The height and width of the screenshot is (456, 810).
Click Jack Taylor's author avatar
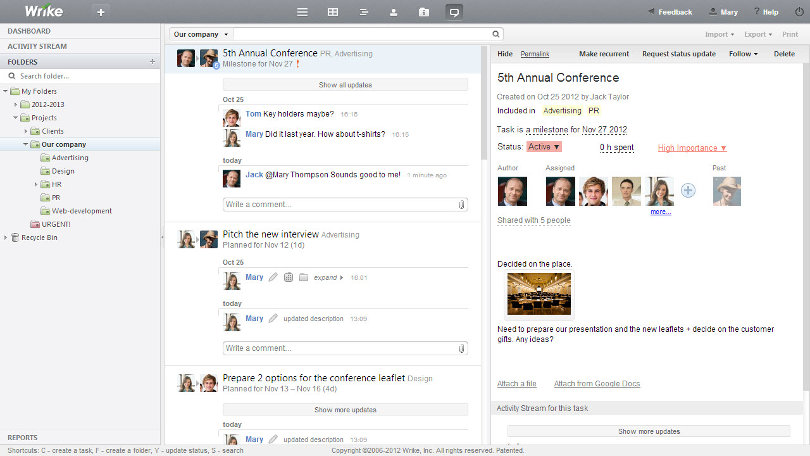pos(512,191)
